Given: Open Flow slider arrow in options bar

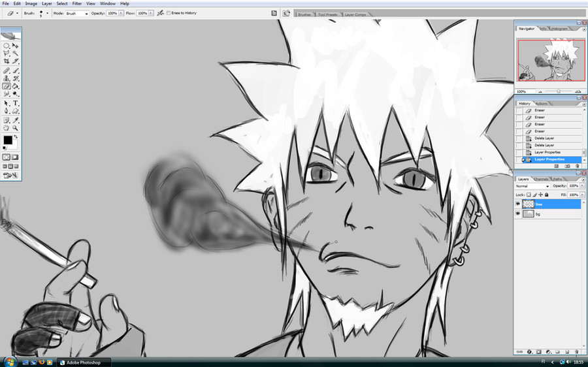Looking at the screenshot, I should pyautogui.click(x=151, y=13).
